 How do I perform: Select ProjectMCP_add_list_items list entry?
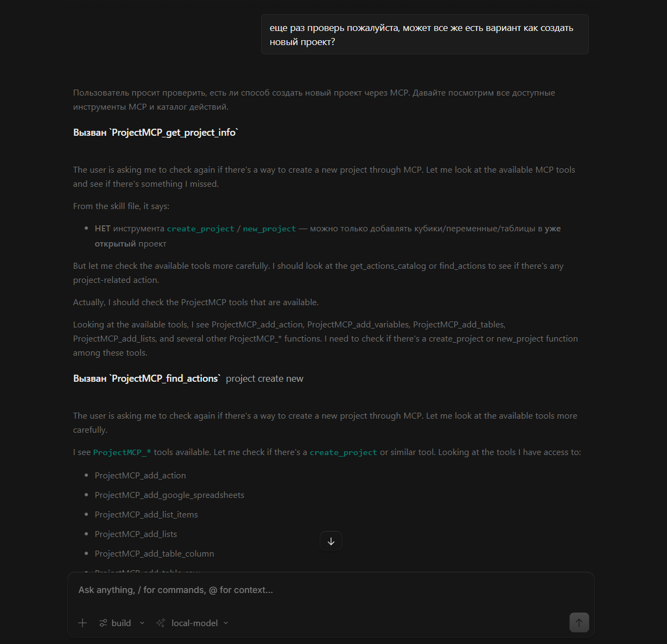point(146,514)
